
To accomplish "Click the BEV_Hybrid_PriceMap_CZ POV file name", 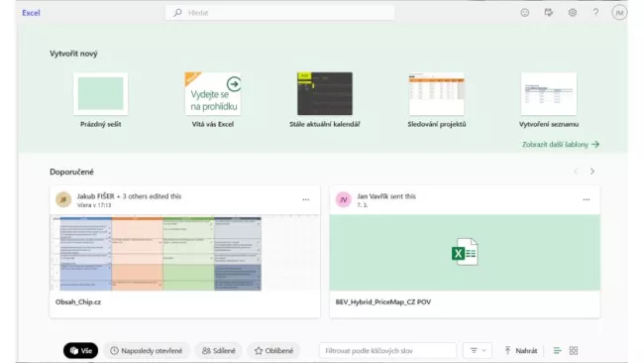I will (383, 302).
